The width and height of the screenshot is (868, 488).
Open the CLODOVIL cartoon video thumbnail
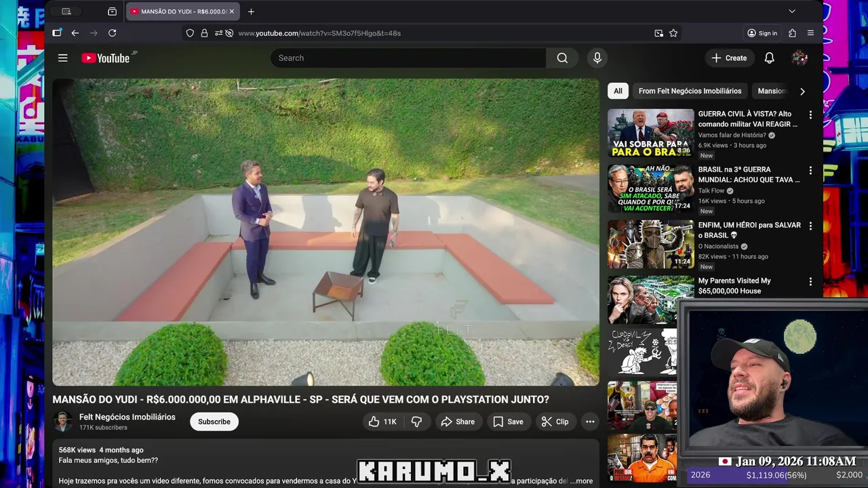pos(642,352)
